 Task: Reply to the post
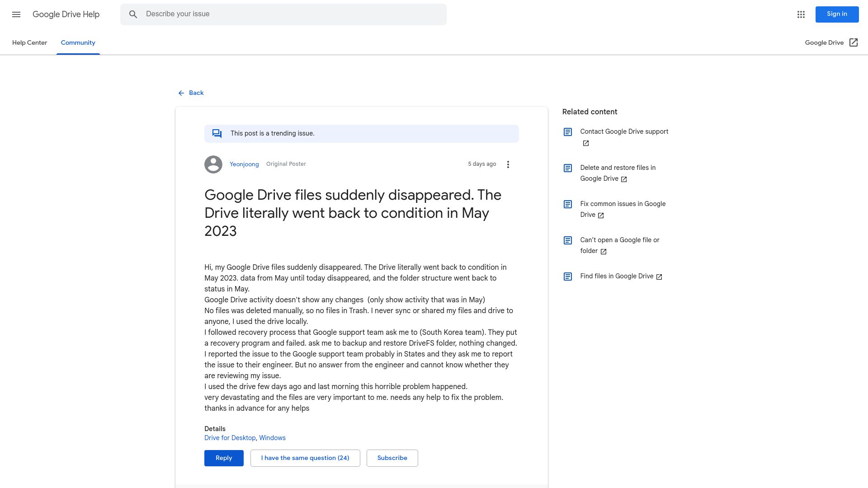tap(224, 458)
